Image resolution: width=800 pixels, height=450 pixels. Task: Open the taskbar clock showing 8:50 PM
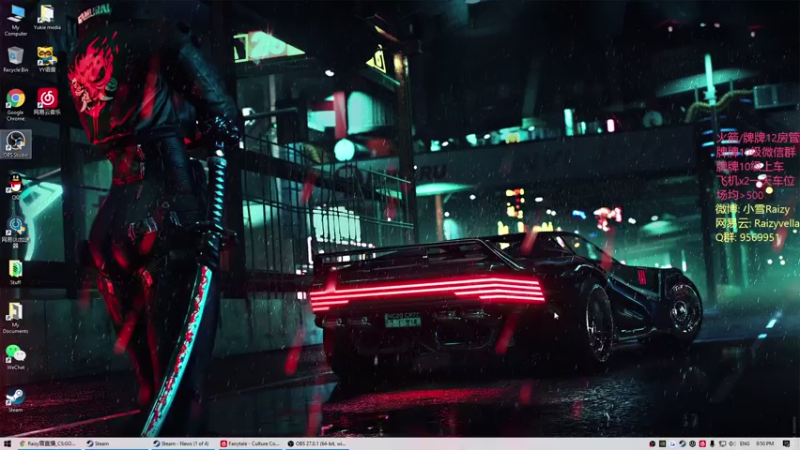765,444
